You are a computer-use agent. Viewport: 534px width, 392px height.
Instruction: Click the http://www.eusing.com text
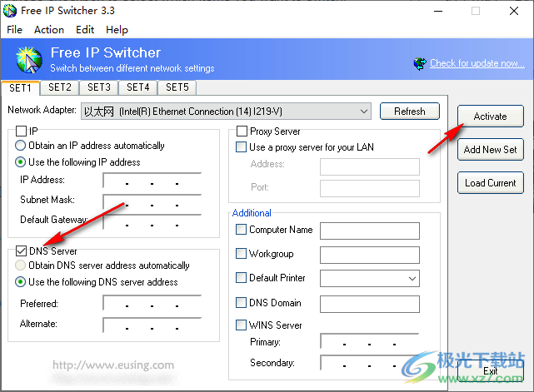[113, 365]
